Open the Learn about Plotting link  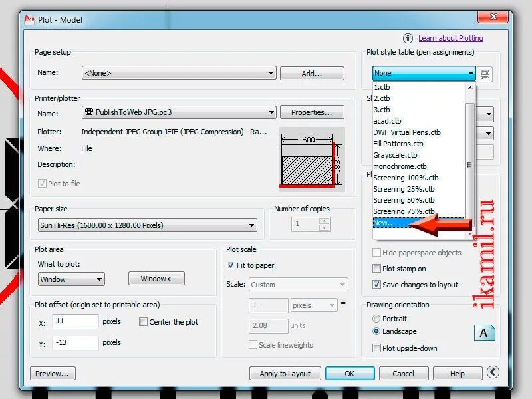point(451,38)
